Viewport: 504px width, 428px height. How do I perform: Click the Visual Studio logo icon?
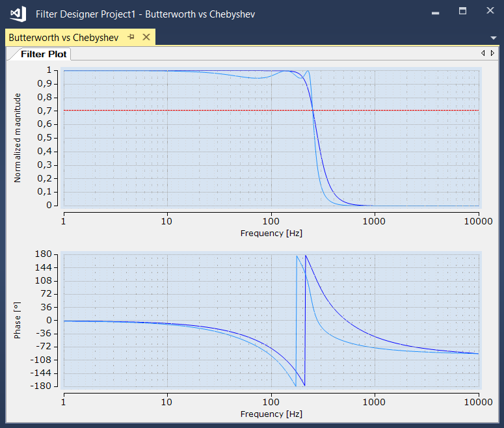pos(18,14)
